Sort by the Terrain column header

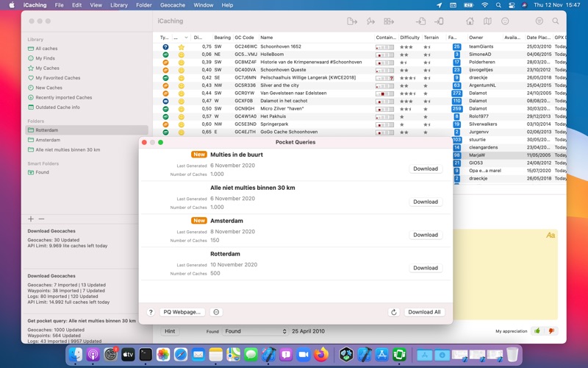pyautogui.click(x=431, y=38)
